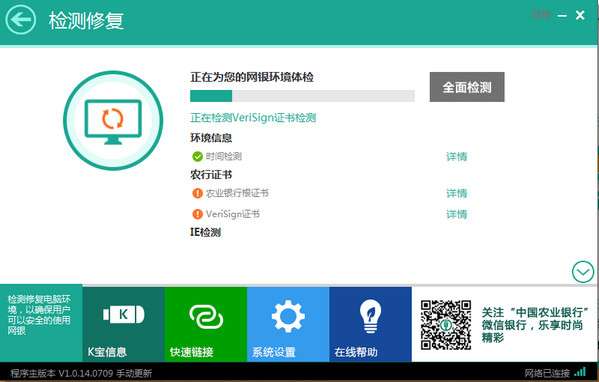This screenshot has height=382, width=599.
Task: Click the monitor refresh scan icon
Action: [x=113, y=120]
